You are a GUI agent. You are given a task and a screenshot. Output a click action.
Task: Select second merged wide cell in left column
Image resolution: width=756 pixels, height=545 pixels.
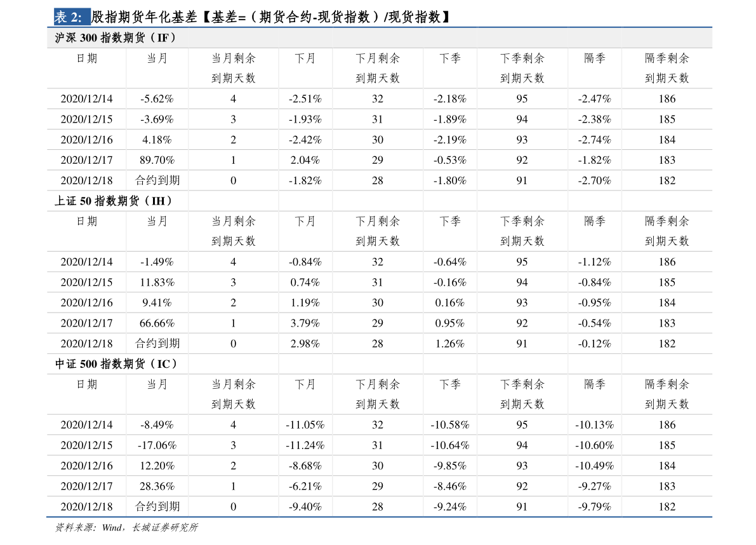117,364
